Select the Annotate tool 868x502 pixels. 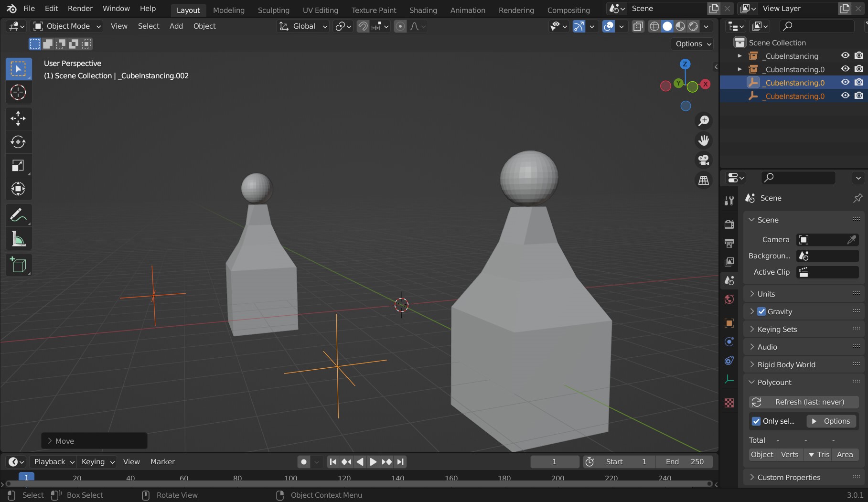click(x=18, y=215)
